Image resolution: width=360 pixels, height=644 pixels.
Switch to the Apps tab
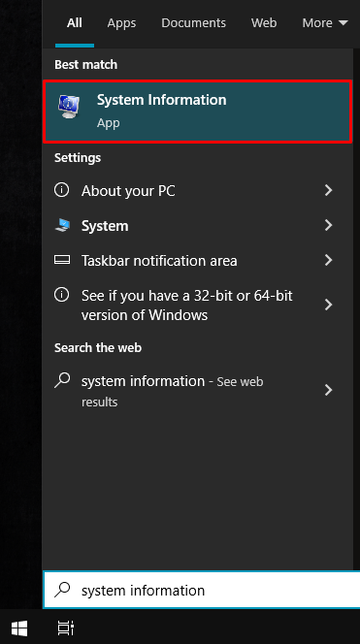[121, 23]
